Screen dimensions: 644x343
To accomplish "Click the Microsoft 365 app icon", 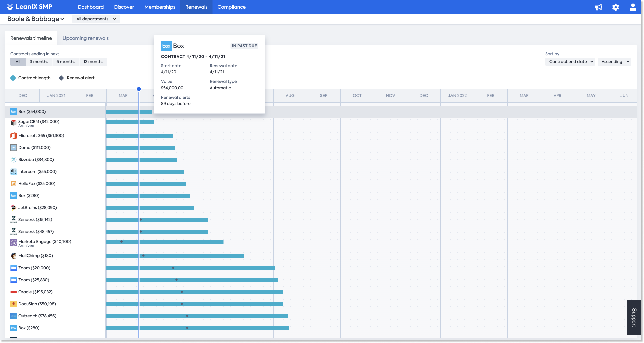I will [14, 136].
